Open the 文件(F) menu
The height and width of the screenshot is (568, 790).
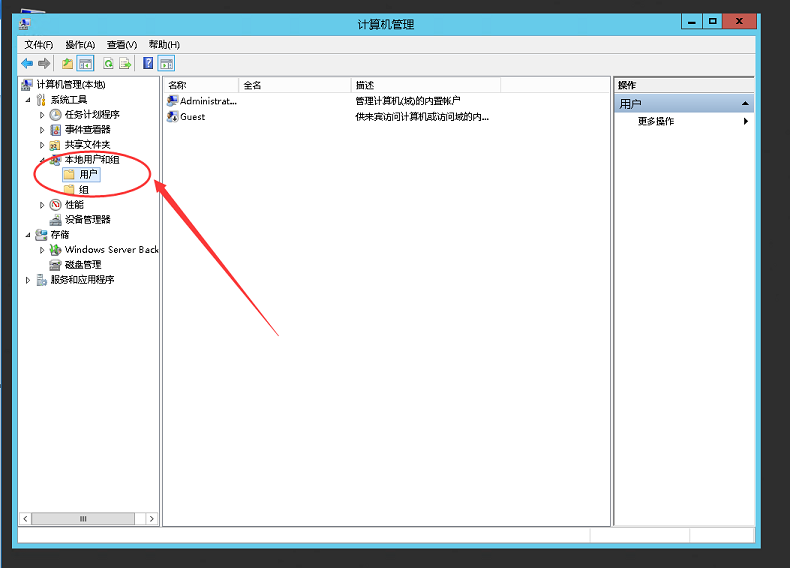(x=39, y=45)
